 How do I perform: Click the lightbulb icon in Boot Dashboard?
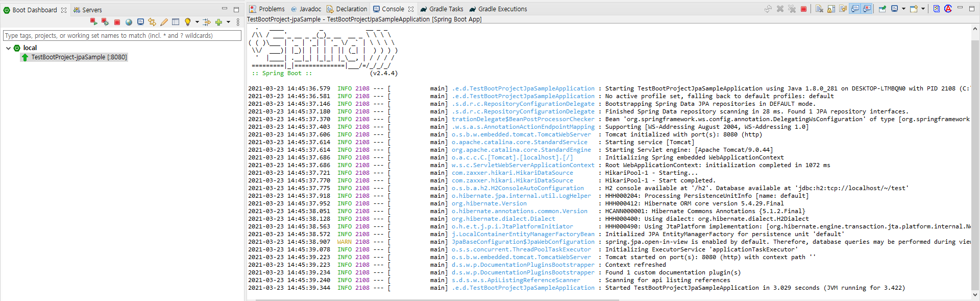(188, 22)
